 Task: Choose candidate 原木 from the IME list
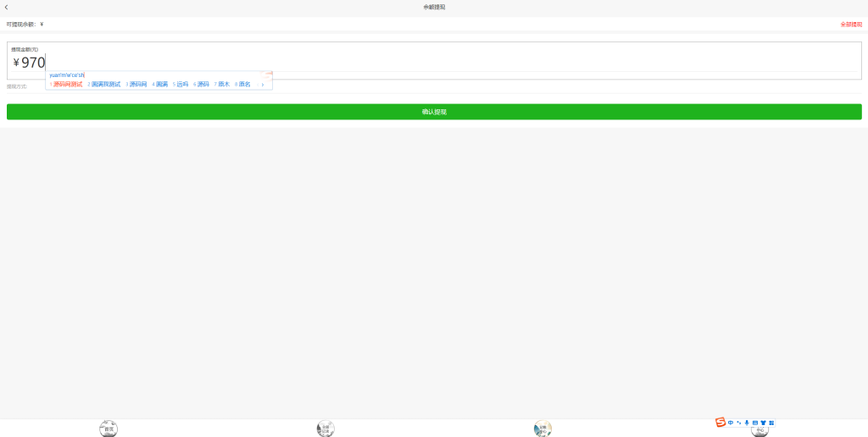[223, 85]
